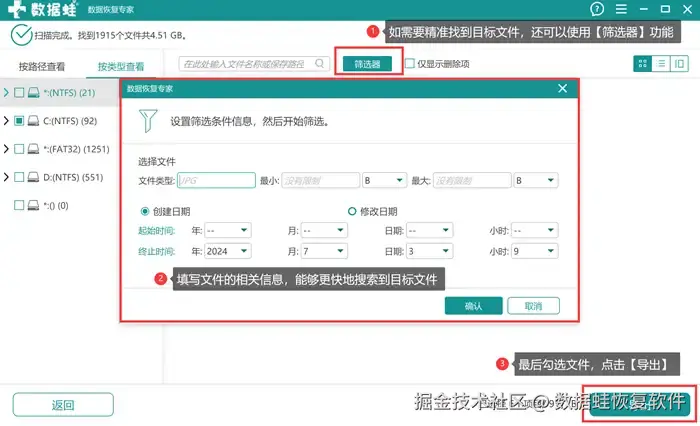Viewport: 700px width, 426px height.
Task: Expand the C:(NTFS) (92) tree node
Action: point(6,121)
